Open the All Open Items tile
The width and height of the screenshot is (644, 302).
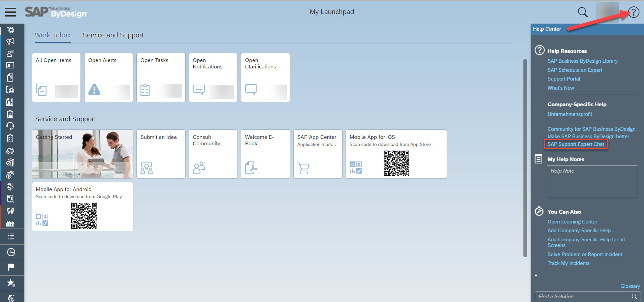click(x=56, y=78)
